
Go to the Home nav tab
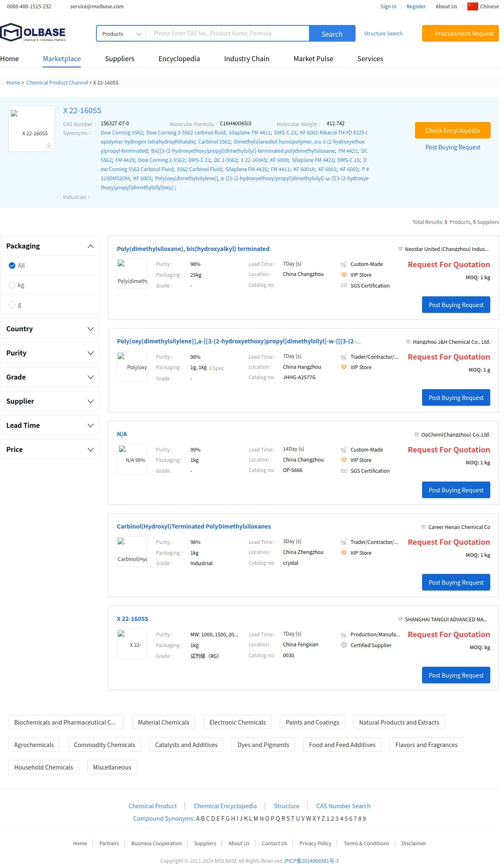pyautogui.click(x=10, y=59)
